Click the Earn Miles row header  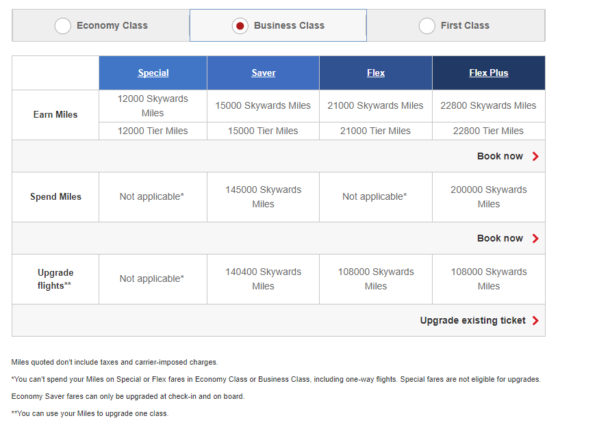click(55, 115)
